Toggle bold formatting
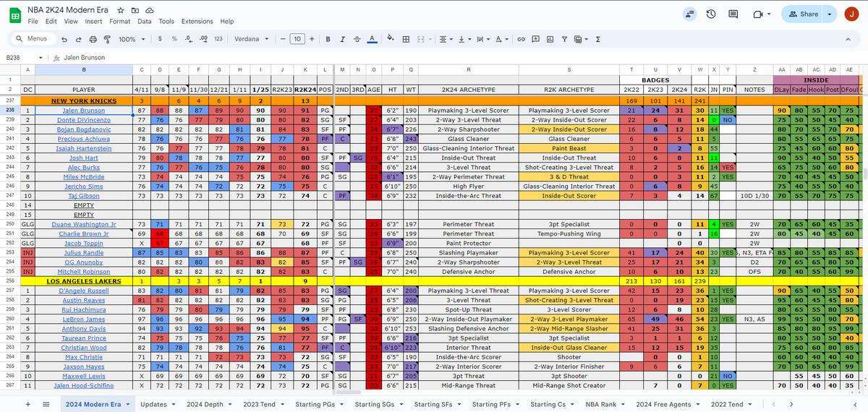868x412 pixels. click(x=328, y=39)
